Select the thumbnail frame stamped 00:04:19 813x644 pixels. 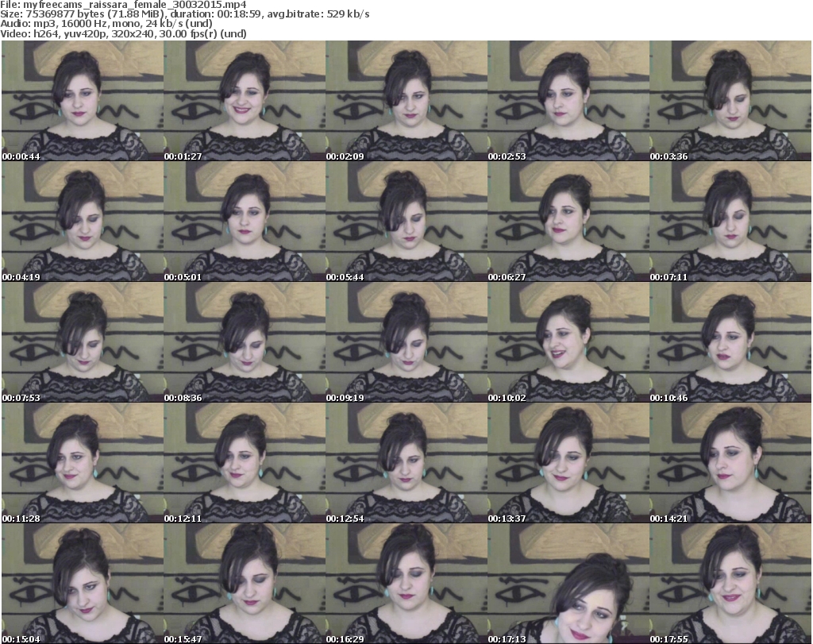[x=83, y=222]
